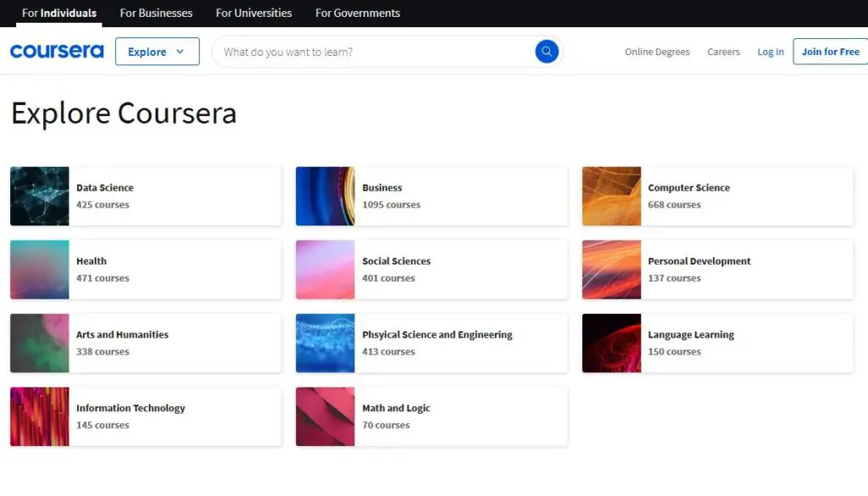Viewport: 868px width, 496px height.
Task: Open the Business category title
Action: (x=382, y=187)
